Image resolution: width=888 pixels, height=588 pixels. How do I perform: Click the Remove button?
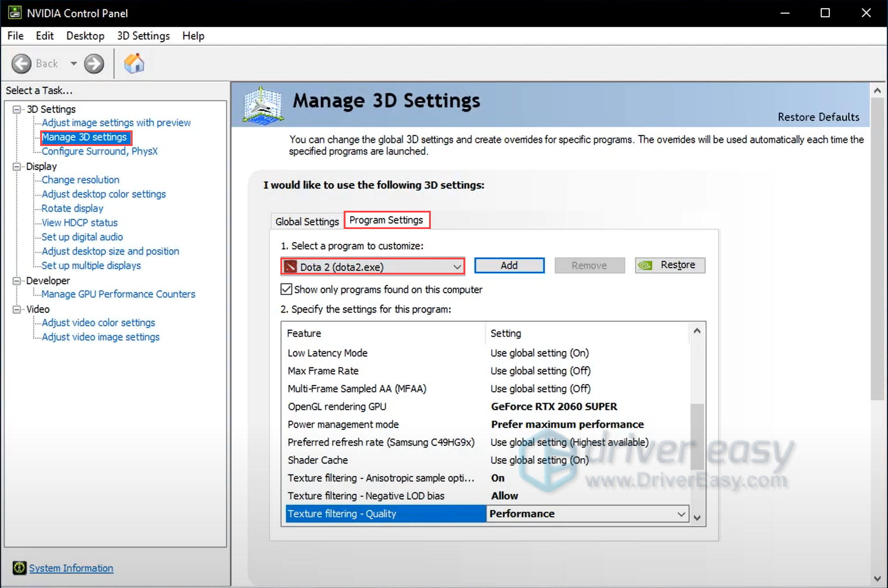590,265
